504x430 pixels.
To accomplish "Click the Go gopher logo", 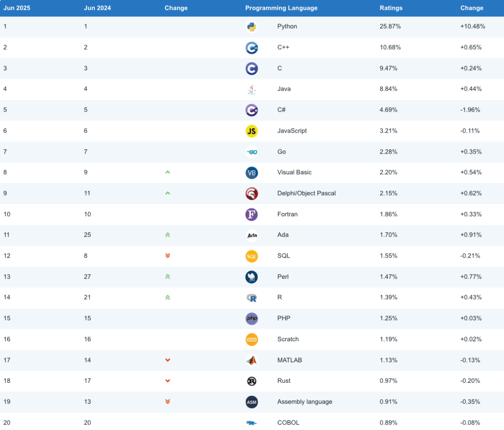I will click(252, 152).
